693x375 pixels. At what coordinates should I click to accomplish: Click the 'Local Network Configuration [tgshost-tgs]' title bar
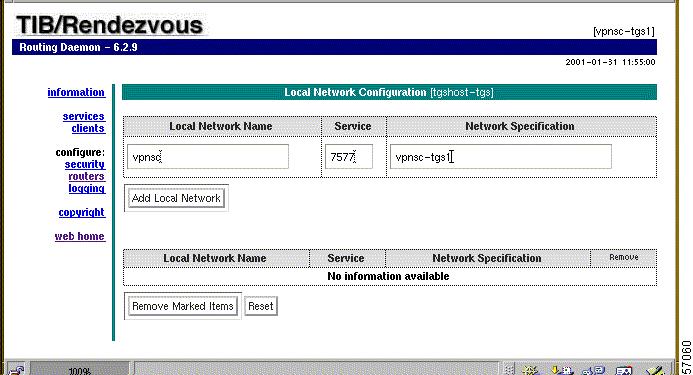point(389,92)
